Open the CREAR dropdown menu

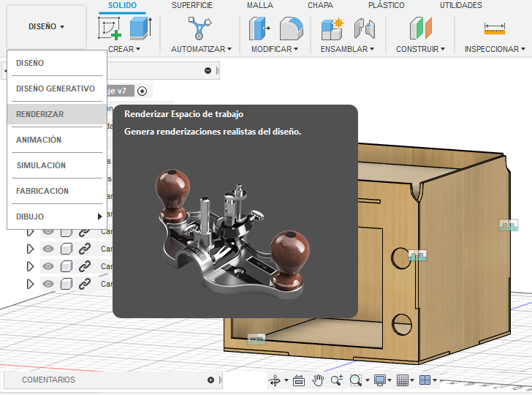coord(124,49)
